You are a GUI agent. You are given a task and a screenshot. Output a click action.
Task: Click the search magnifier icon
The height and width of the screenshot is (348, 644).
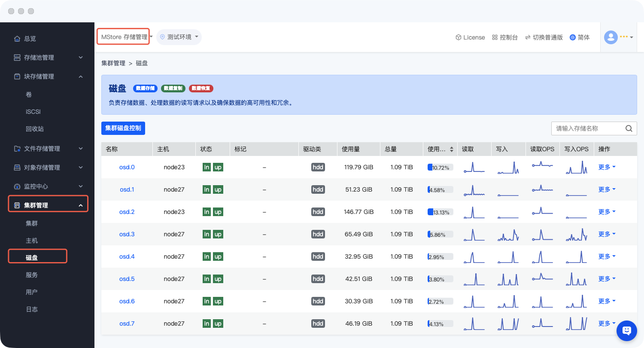pos(629,128)
